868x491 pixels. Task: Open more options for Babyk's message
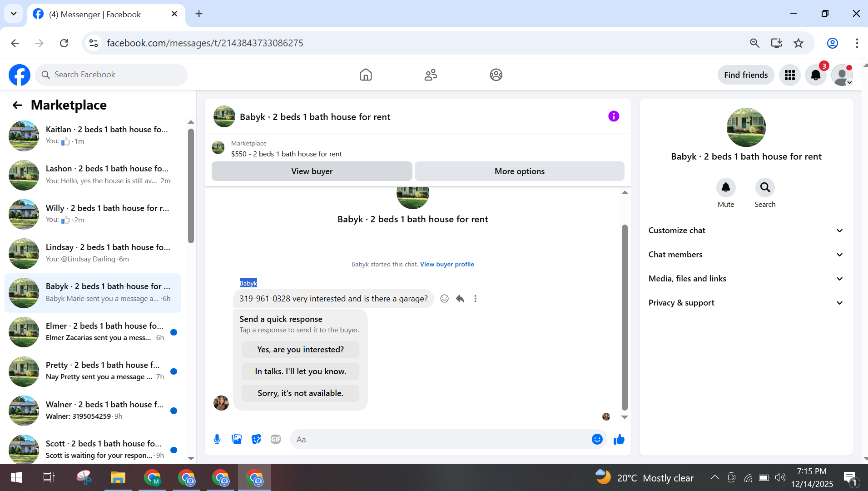(x=476, y=299)
